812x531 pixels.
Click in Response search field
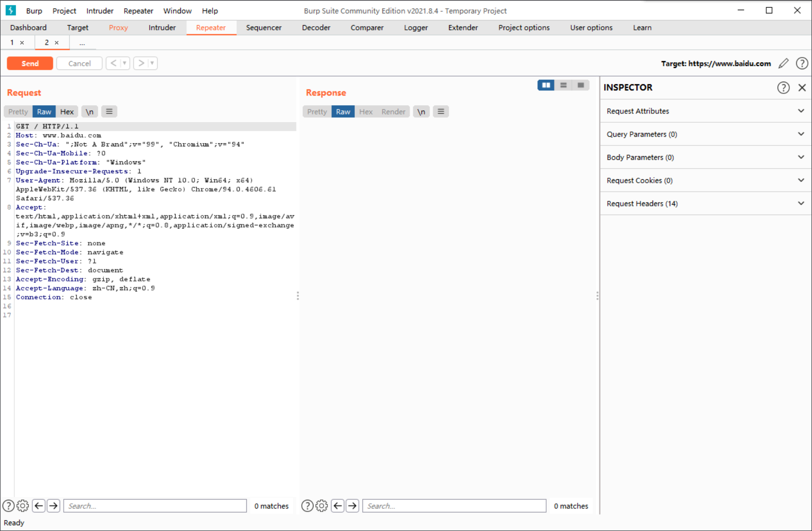[454, 506]
